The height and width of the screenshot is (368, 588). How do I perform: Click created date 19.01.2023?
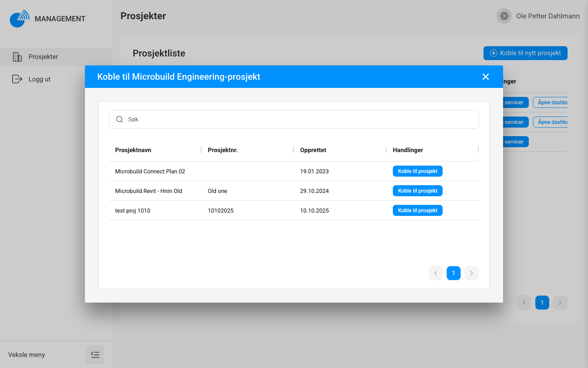pyautogui.click(x=314, y=171)
